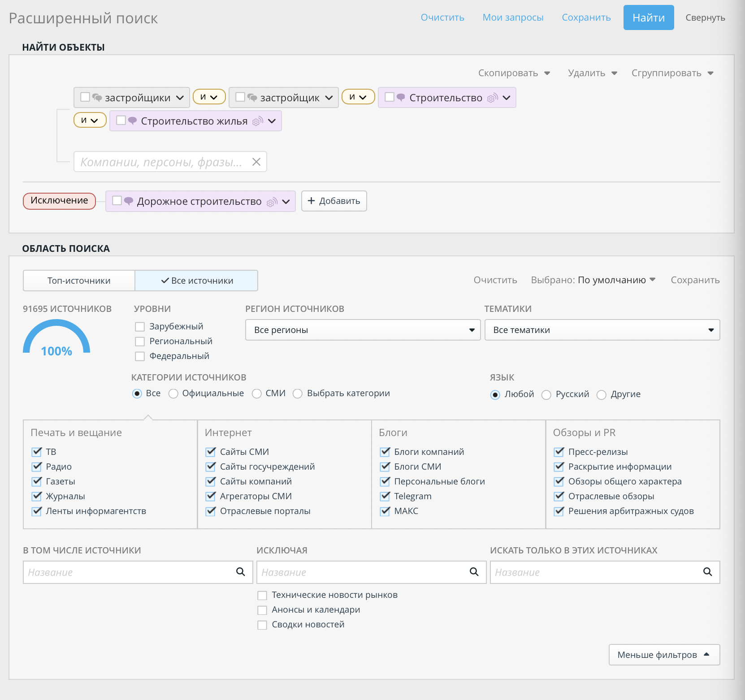Screen dimensions: 745x700
Task: Open По умолчанию preset dropdown
Action: [617, 280]
